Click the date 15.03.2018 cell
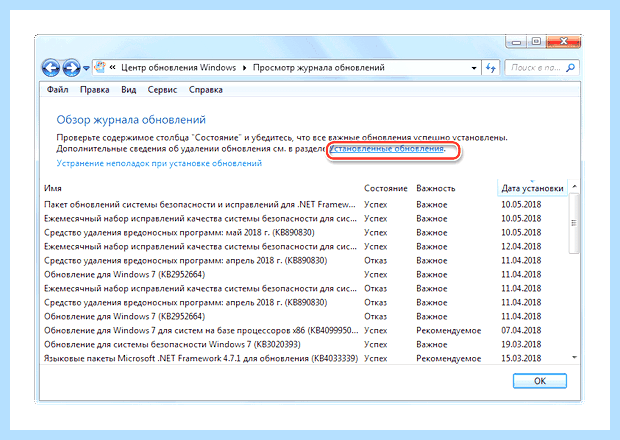 pos(521,358)
